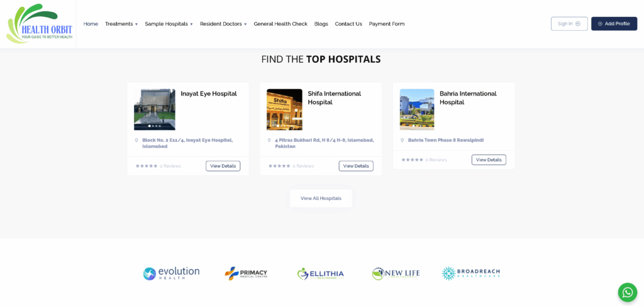Click the Evolution Health partner logo

(x=171, y=273)
